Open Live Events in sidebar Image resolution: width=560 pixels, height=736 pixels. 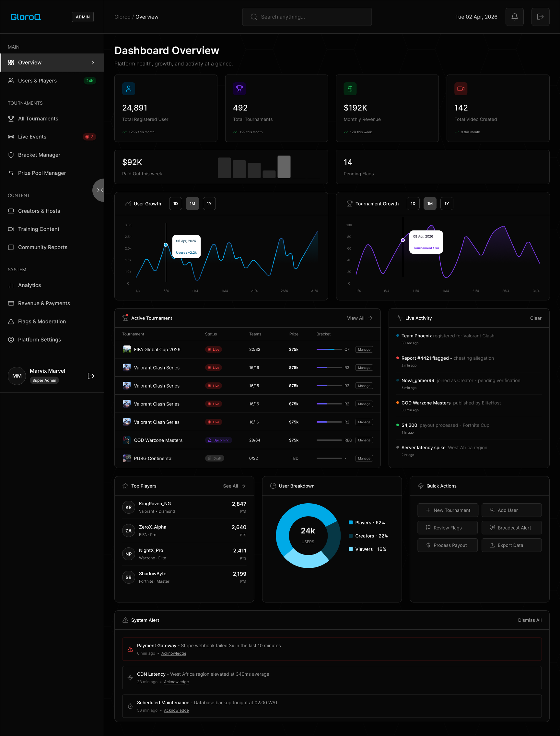(52, 137)
